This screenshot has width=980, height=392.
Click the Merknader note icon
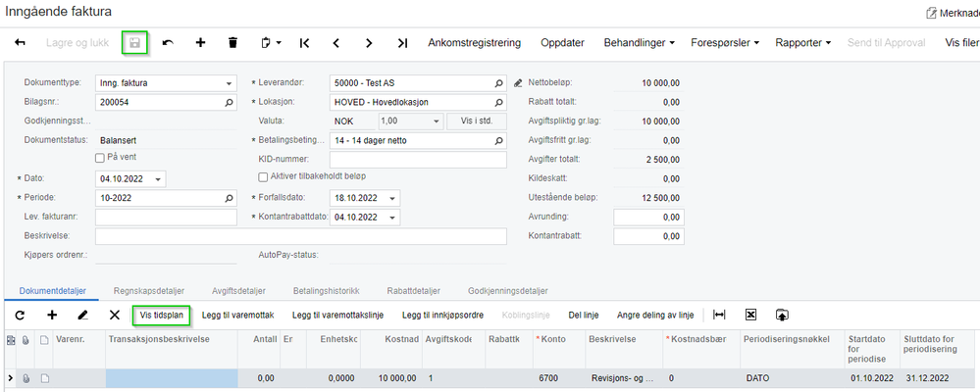click(x=932, y=13)
